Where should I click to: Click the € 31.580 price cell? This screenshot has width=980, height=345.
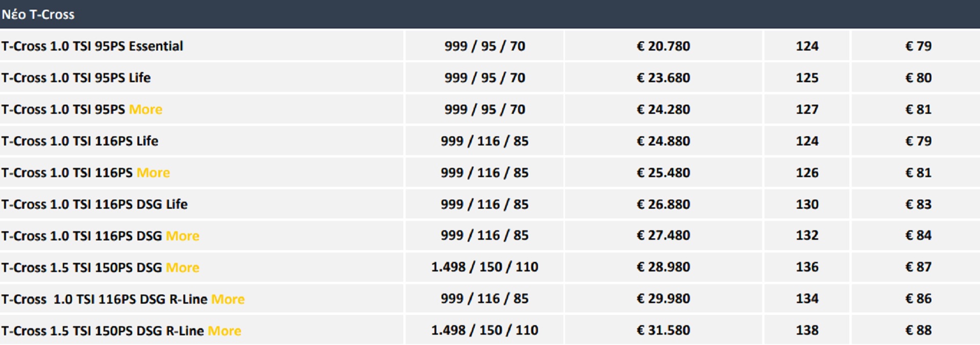(x=663, y=330)
